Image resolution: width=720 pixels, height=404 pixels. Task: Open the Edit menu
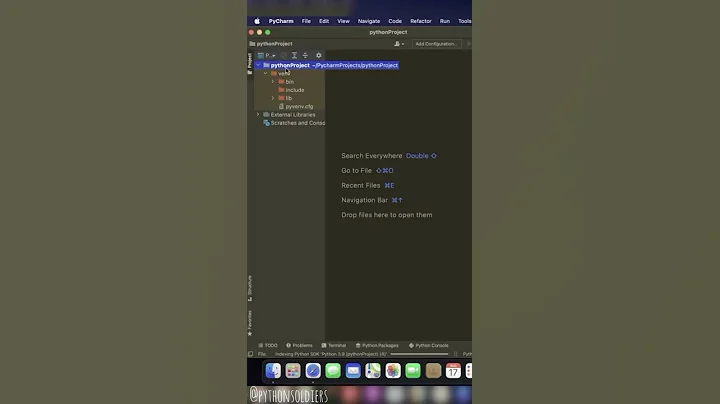(x=324, y=21)
